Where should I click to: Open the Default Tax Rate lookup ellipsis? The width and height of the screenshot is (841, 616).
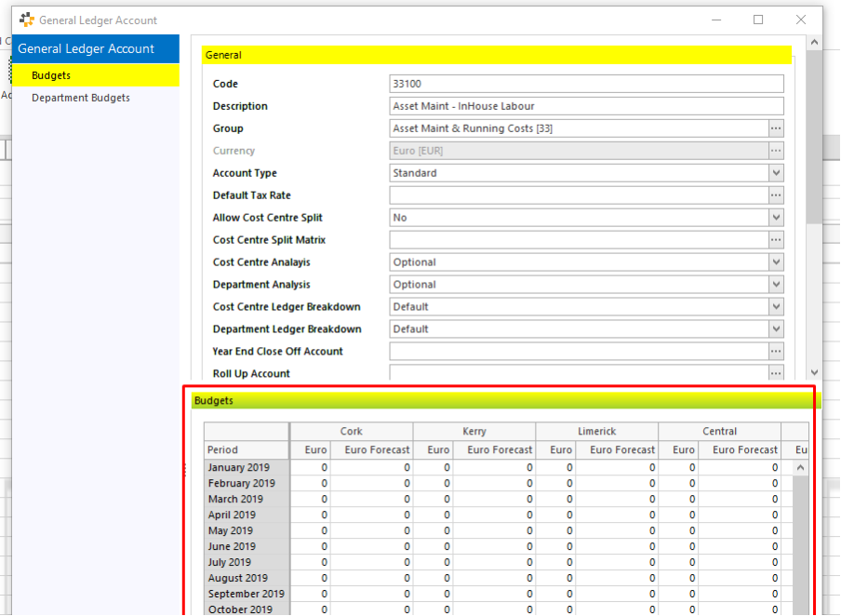(x=775, y=194)
